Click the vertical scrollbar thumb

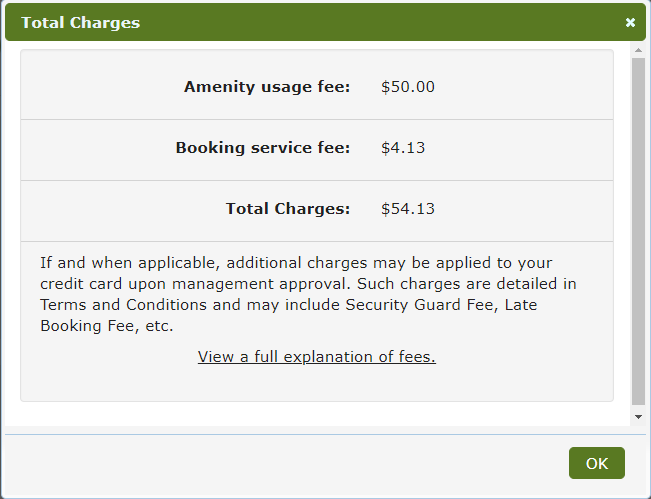637,230
